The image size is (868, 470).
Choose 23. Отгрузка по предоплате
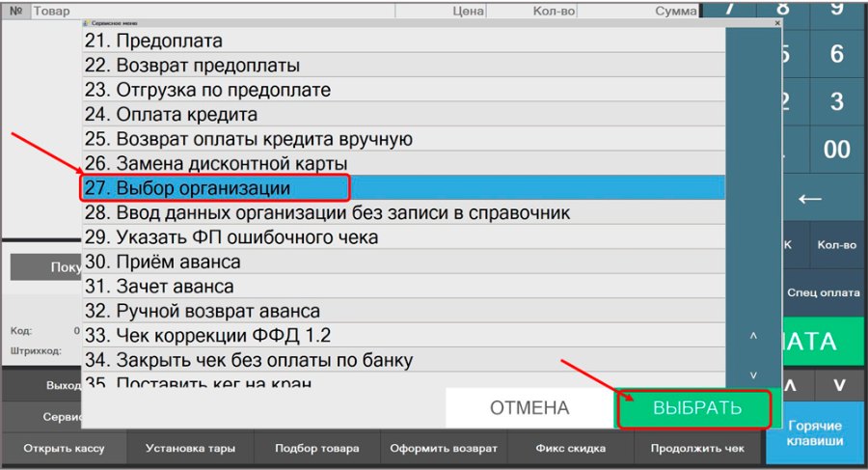click(403, 89)
